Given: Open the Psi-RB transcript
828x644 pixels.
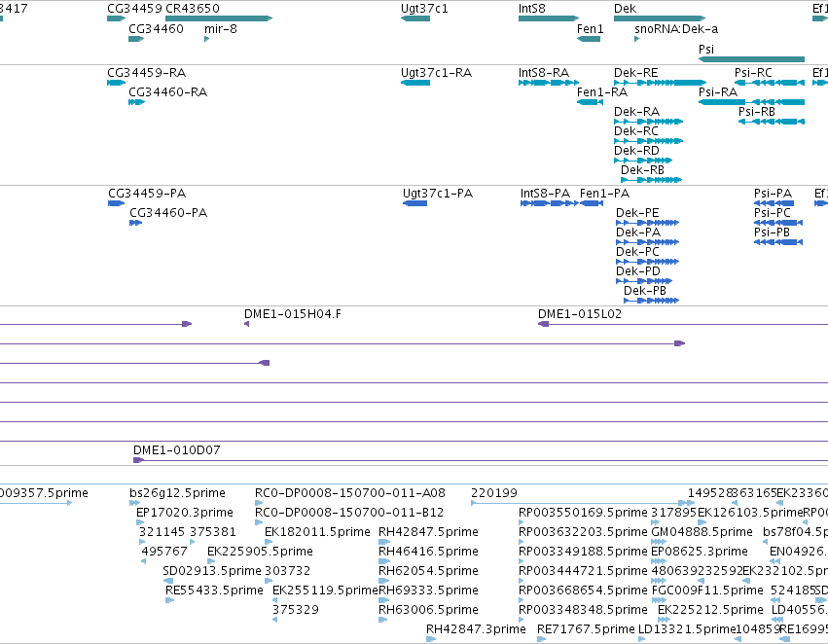Looking at the screenshot, I should [772, 122].
